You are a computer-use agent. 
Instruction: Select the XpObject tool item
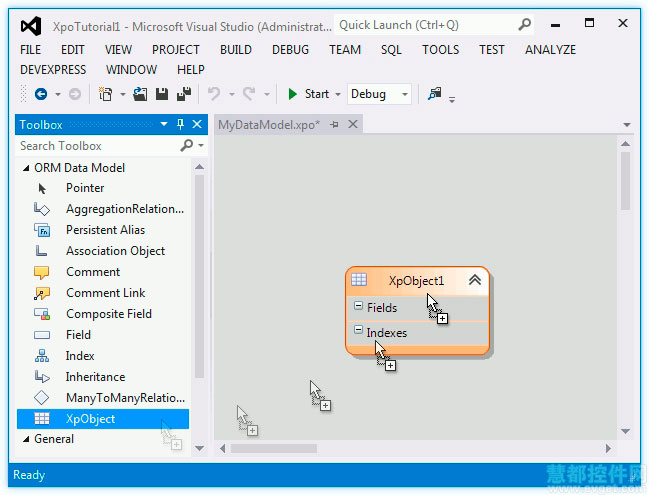pos(103,419)
